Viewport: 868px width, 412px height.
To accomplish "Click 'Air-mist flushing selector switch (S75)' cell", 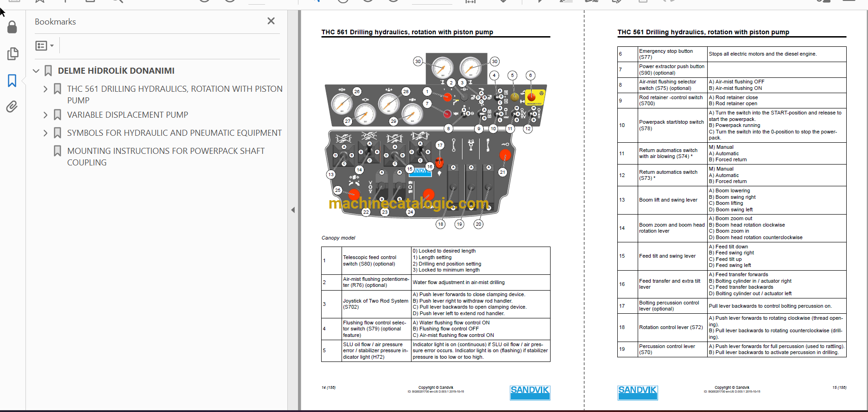I will tap(672, 85).
